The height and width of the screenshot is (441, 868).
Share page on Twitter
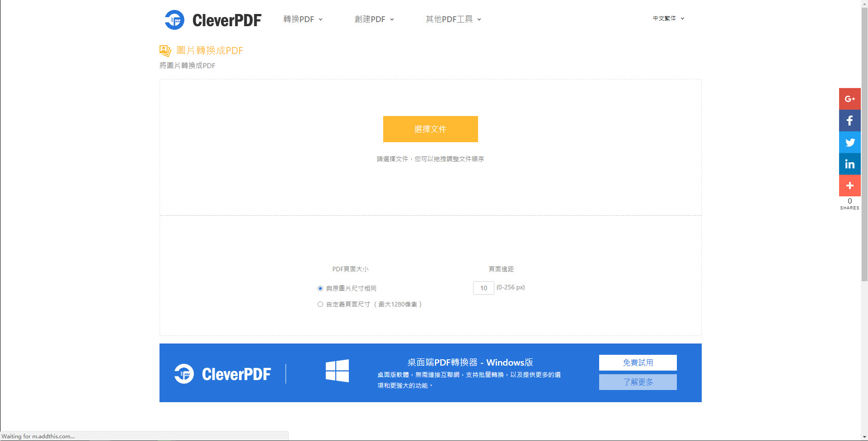click(849, 142)
